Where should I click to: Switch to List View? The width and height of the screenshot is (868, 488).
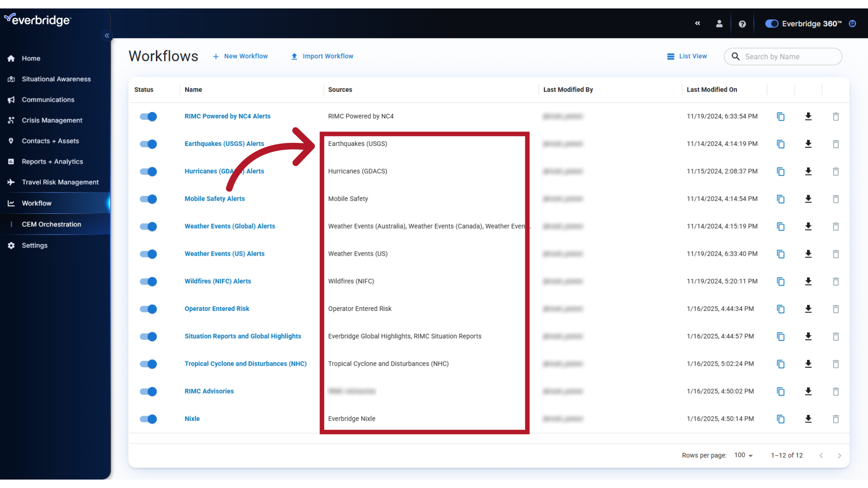(x=687, y=56)
